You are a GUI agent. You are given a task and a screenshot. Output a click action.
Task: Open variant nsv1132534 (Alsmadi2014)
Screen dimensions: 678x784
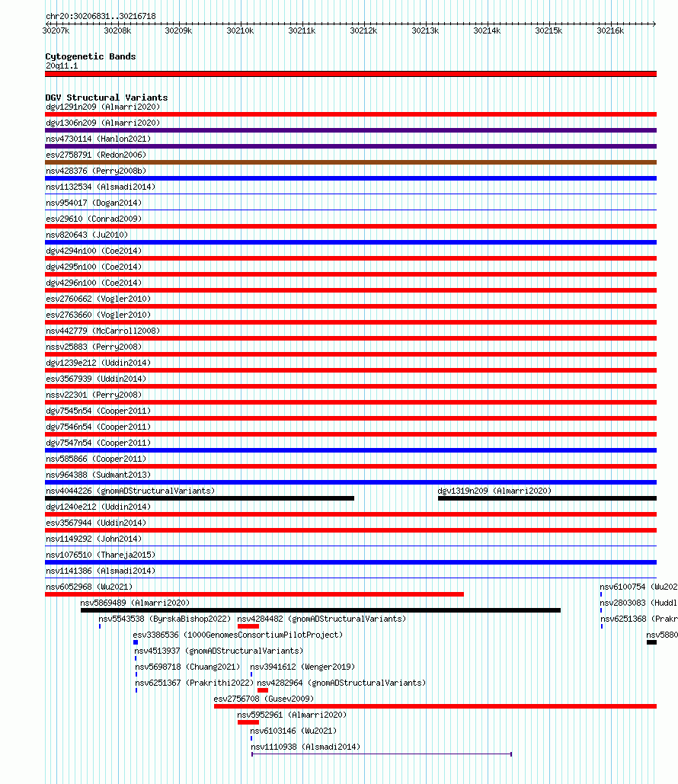click(x=101, y=187)
